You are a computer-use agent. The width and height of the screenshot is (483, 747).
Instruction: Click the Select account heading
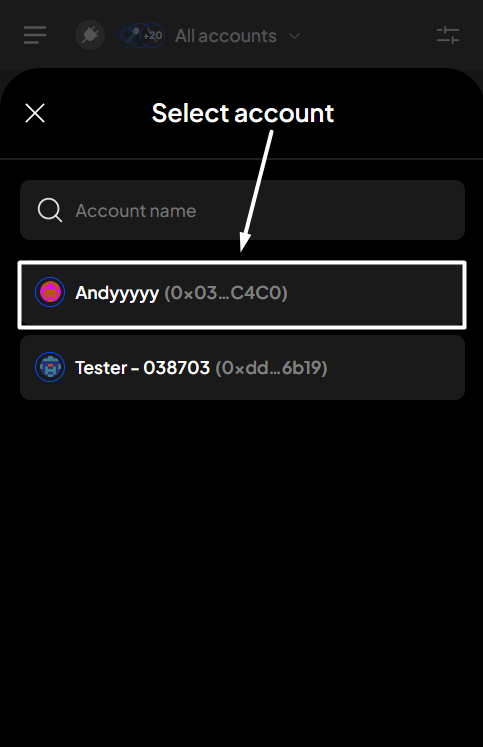point(242,113)
